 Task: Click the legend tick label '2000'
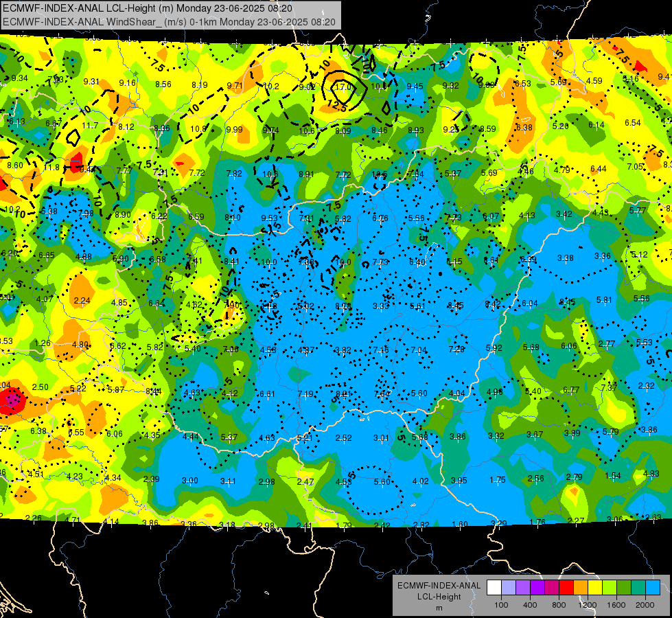click(x=645, y=605)
